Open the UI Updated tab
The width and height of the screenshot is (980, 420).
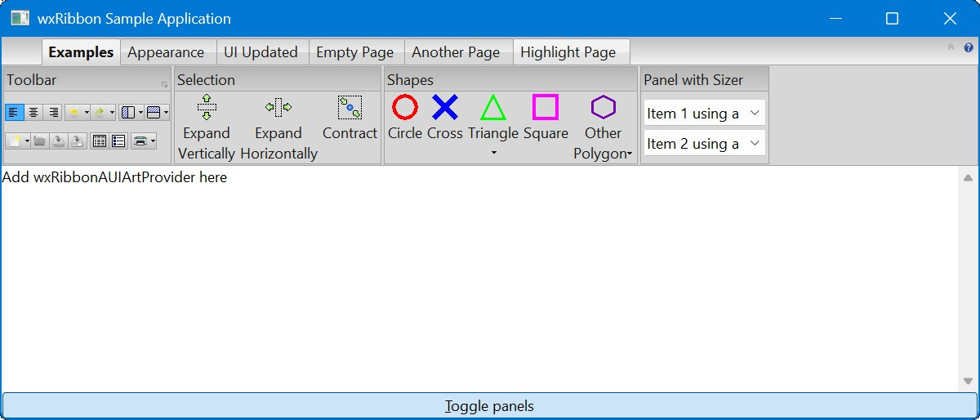261,52
